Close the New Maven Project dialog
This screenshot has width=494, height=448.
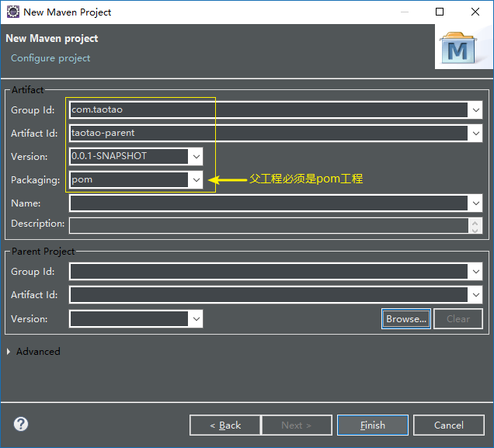point(475,12)
